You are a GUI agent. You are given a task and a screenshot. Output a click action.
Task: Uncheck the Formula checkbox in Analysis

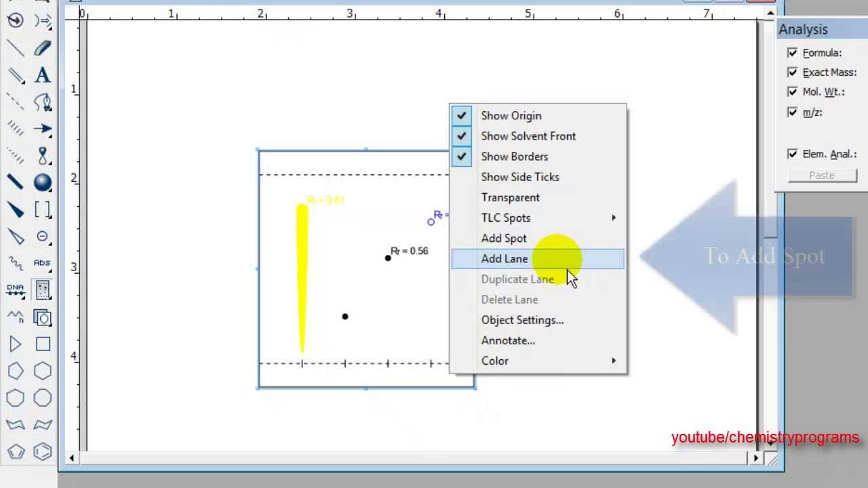tap(792, 52)
